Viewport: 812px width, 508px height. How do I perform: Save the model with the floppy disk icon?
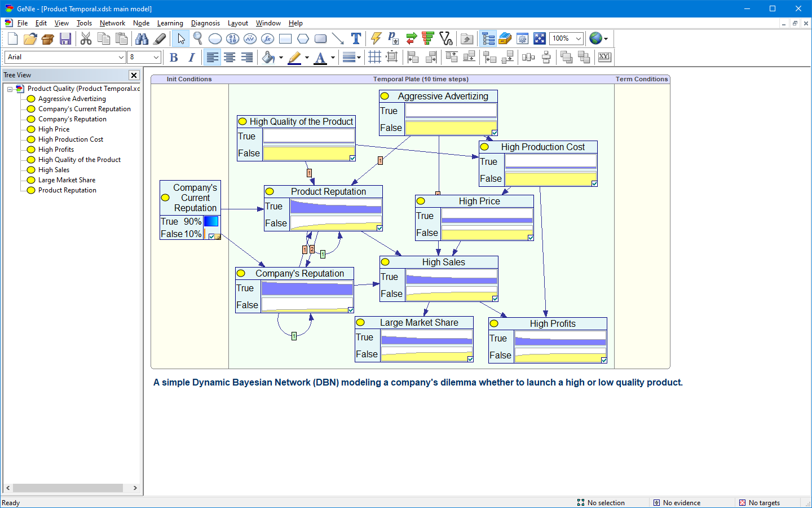click(65, 38)
